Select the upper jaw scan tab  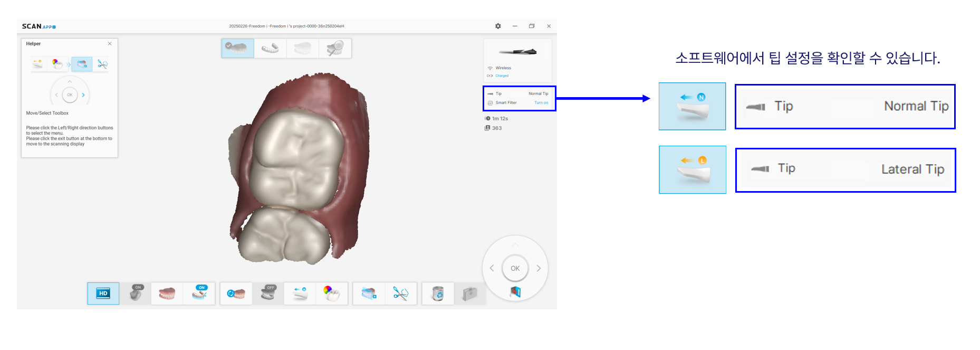238,48
